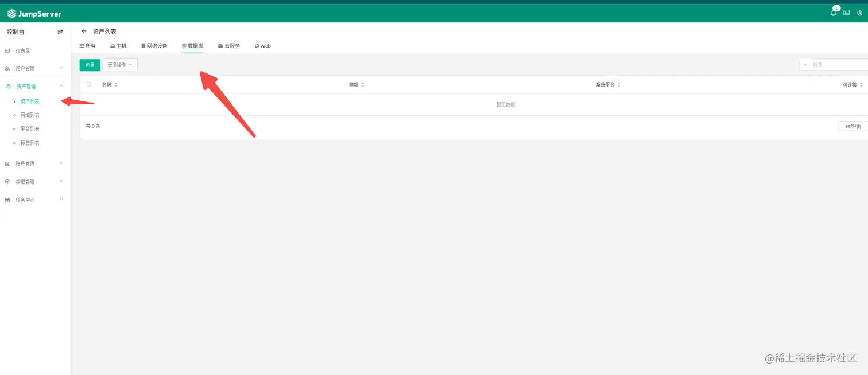Open the web terminal icon in header
The width and height of the screenshot is (868, 375).
coord(847,13)
